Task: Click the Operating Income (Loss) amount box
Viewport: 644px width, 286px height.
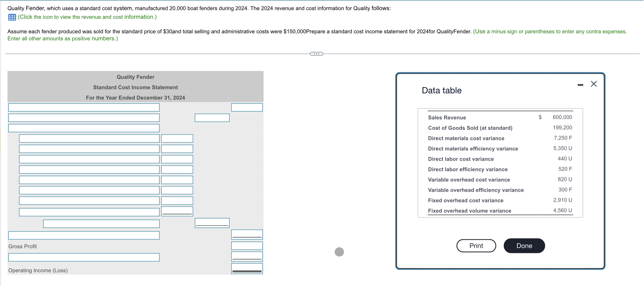Action: click(x=246, y=268)
